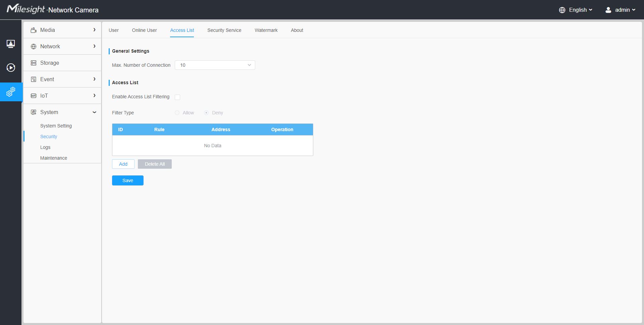Collapse the System menu section
644x325 pixels.
[94, 112]
